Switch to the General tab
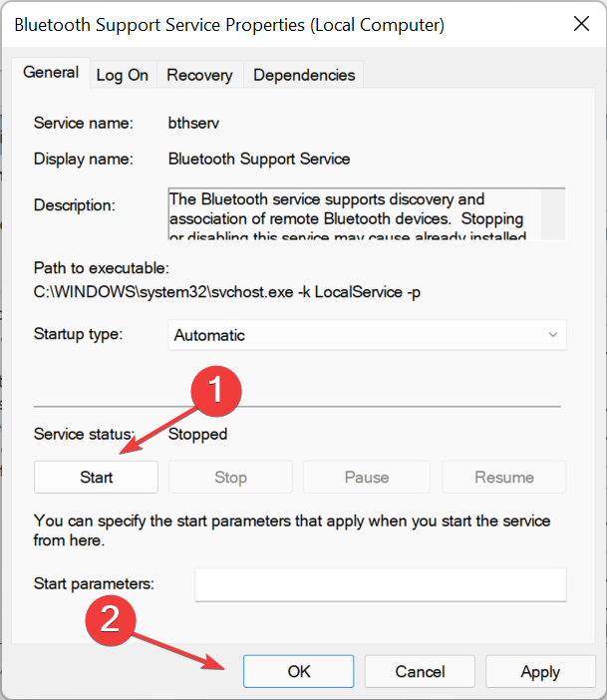Image resolution: width=607 pixels, height=700 pixels. click(x=51, y=73)
